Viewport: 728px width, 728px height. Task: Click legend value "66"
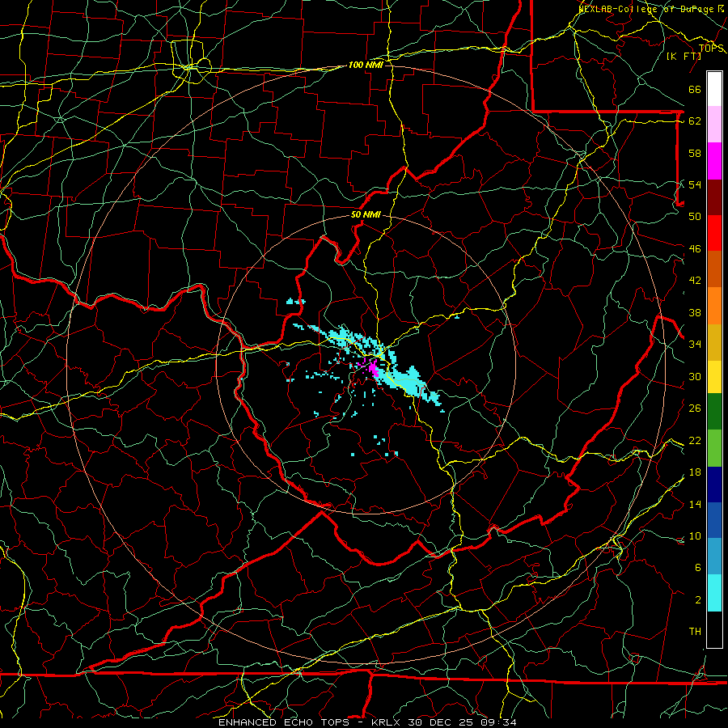pos(695,89)
